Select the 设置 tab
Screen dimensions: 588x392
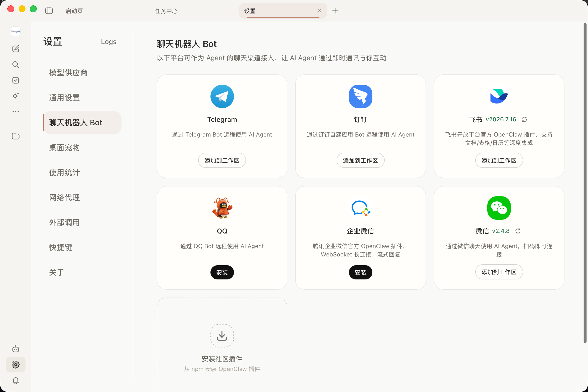(283, 11)
